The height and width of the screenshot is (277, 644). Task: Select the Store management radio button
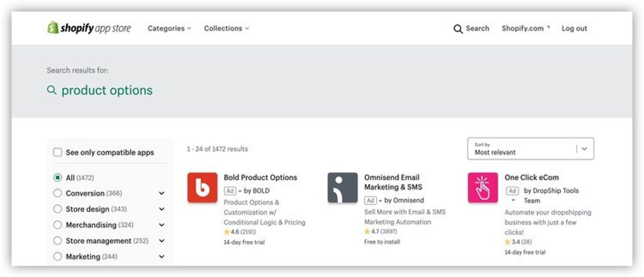(57, 241)
